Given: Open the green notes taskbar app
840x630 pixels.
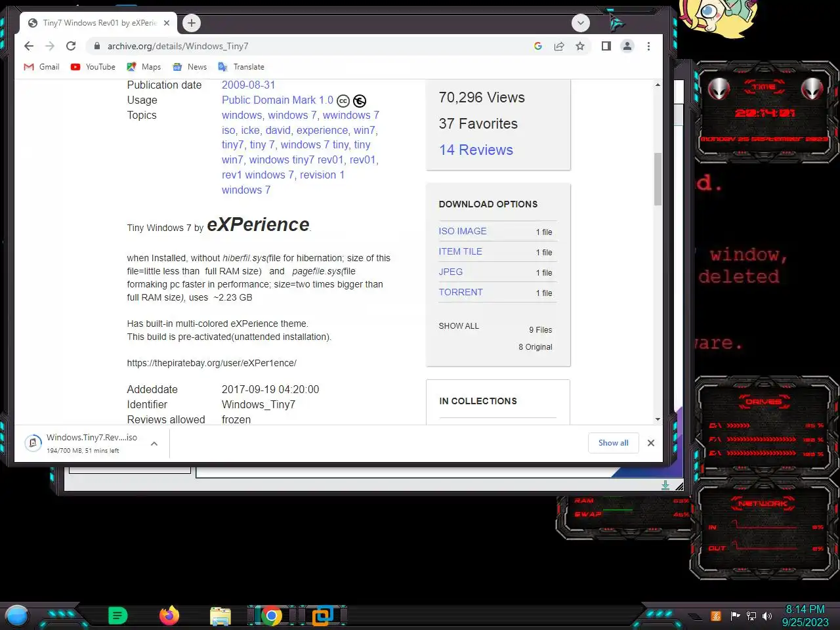Looking at the screenshot, I should pyautogui.click(x=117, y=616).
